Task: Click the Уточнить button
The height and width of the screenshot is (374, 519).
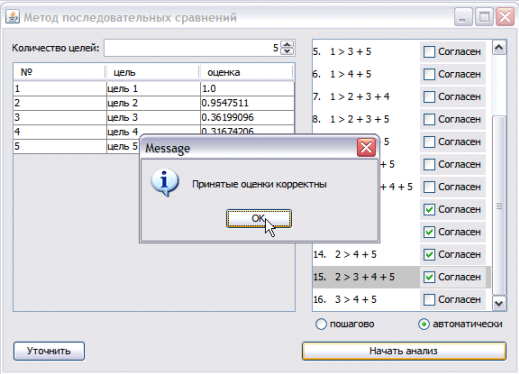Action: click(x=49, y=351)
